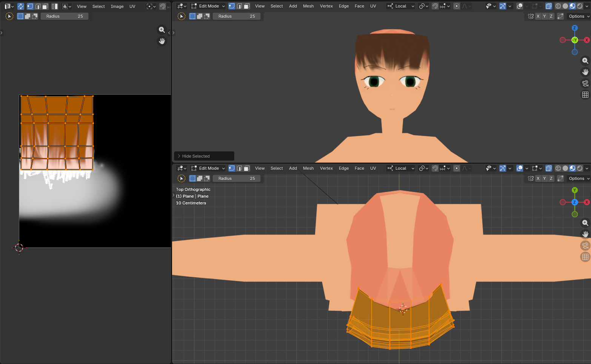
Task: Toggle UV sync selection button
Action: pos(21,6)
